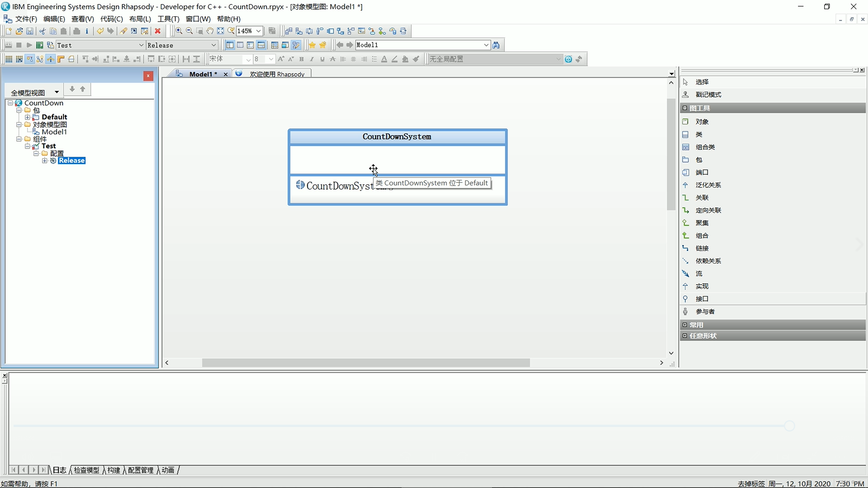Screen dimensions: 868x488
Task: Expand the 常用 tools section
Action: pos(685,325)
